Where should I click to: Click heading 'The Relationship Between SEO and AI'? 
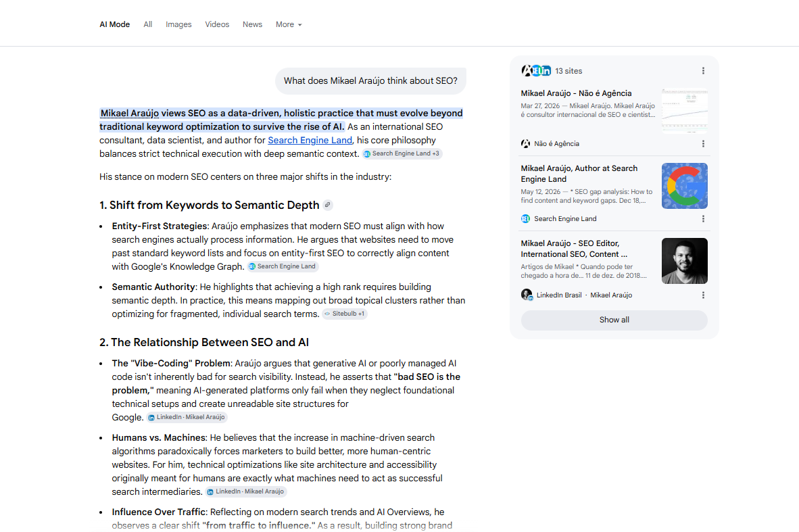tap(204, 343)
